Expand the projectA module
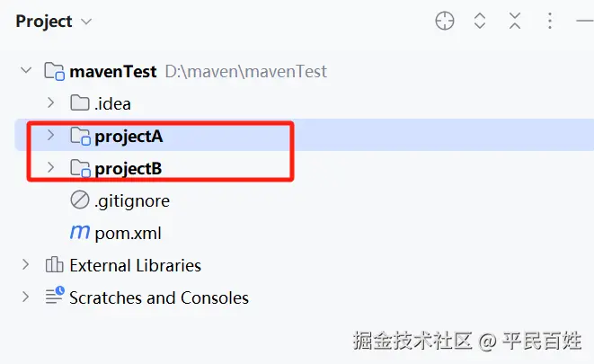 [51, 137]
